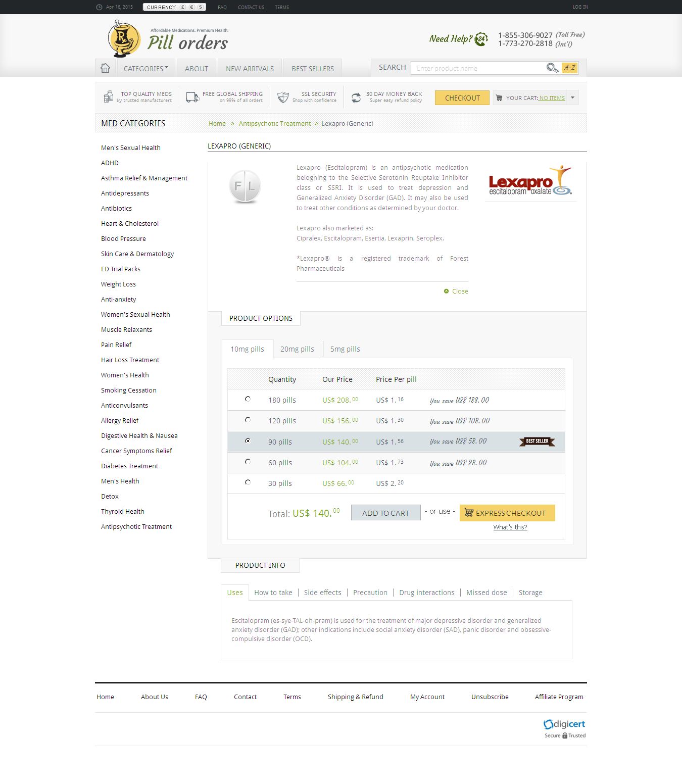Click the top quality meds bottle icon
Image resolution: width=682 pixels, height=784 pixels.
point(108,96)
